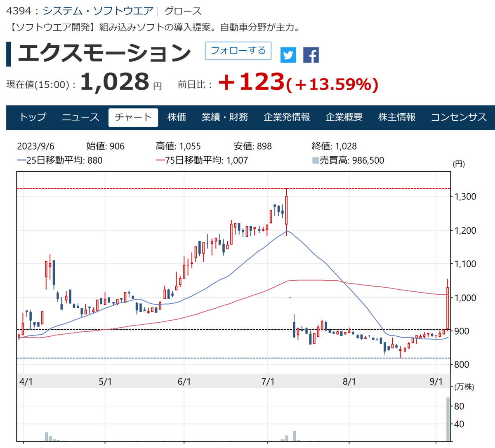Viewport: 495px width, 448px height.
Task: Click the エクスモーション company name heading
Action: 104,53
